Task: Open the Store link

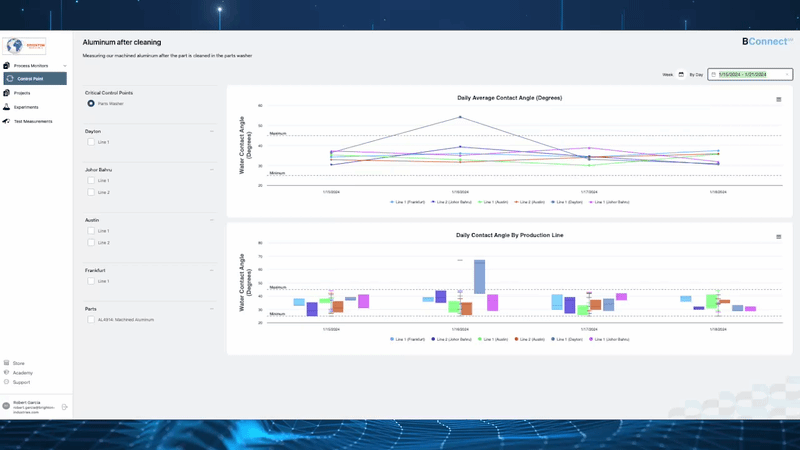Action: click(x=18, y=363)
